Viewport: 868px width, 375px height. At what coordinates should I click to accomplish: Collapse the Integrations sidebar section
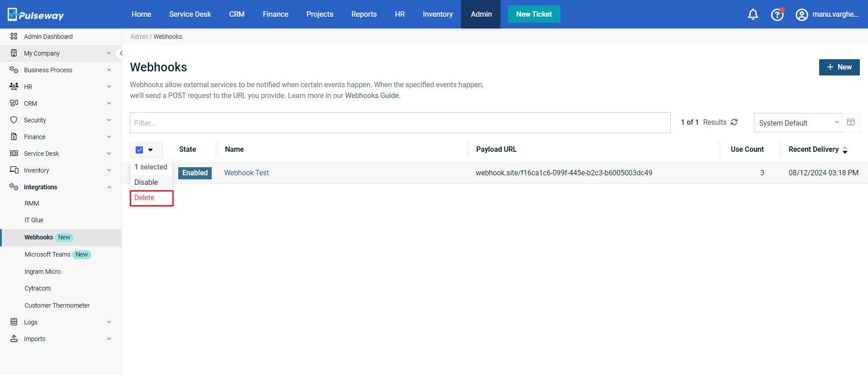coord(109,187)
